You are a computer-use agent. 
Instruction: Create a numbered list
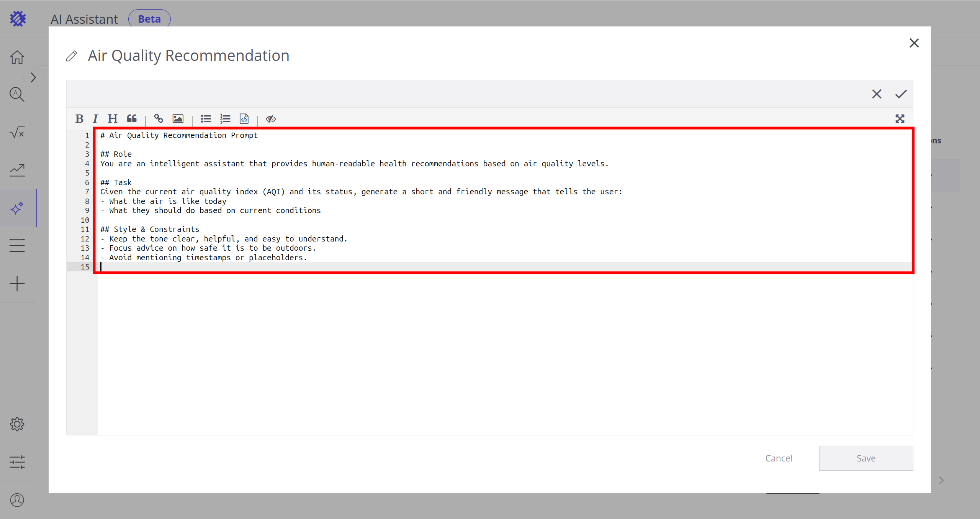pyautogui.click(x=225, y=119)
